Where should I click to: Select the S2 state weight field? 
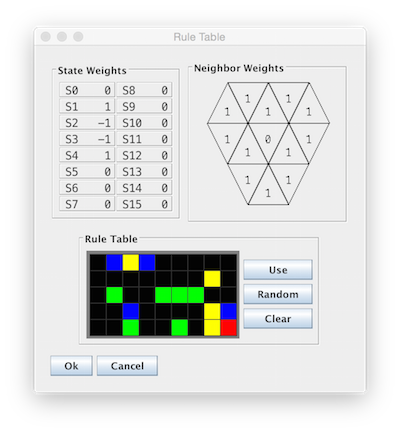(87, 123)
